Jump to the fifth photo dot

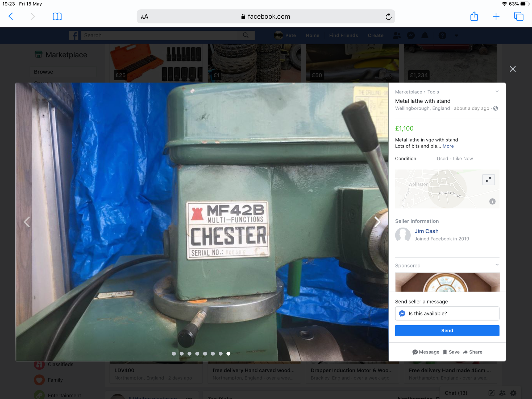point(205,353)
